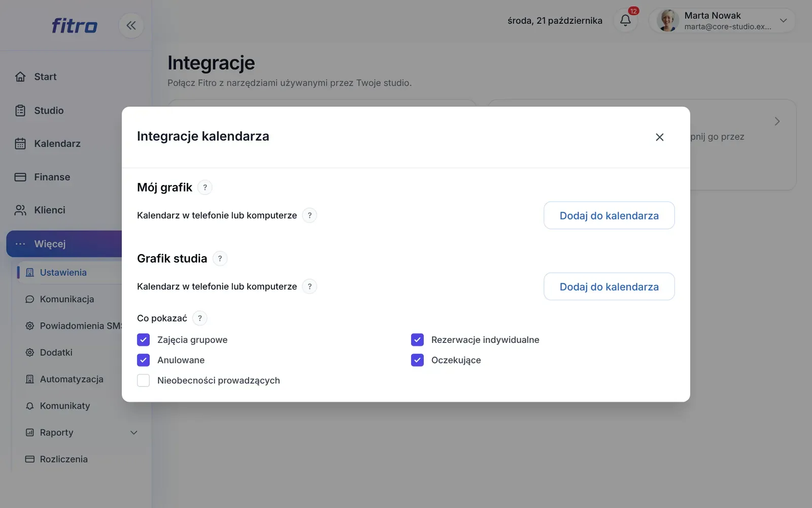Viewport: 812px width, 508px height.
Task: Click chevron arrow on right integration card
Action: [777, 121]
